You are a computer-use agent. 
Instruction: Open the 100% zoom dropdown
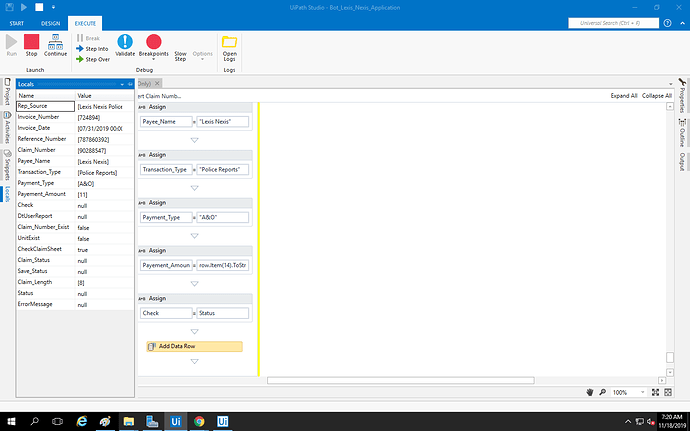coord(642,392)
